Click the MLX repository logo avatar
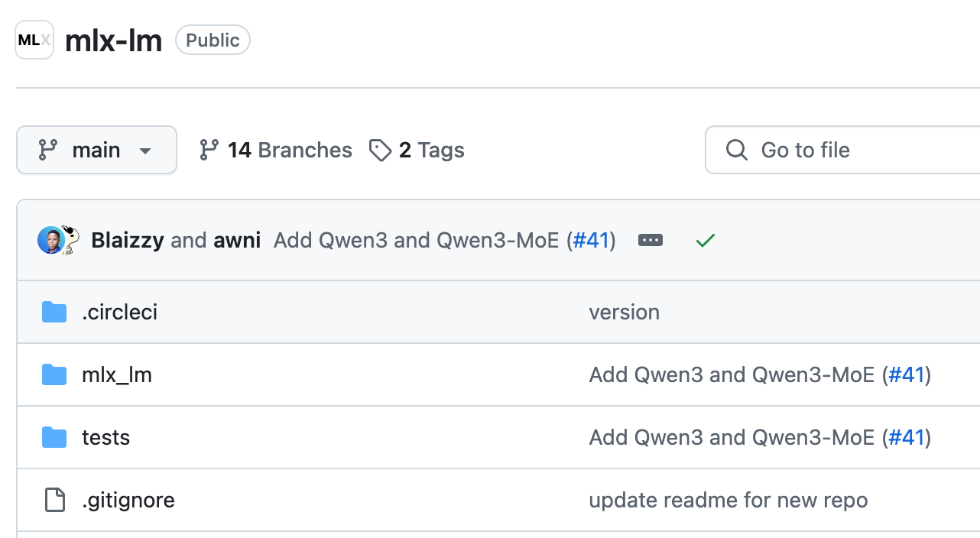 [x=34, y=41]
